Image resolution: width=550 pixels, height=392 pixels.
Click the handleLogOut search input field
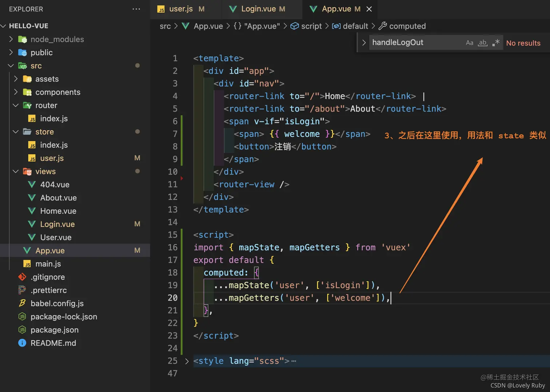tap(417, 43)
